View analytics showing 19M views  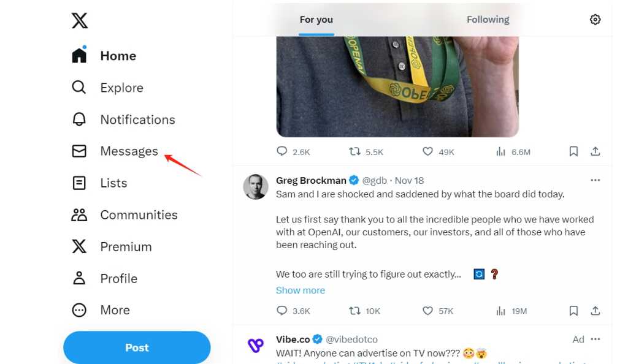pos(500,311)
